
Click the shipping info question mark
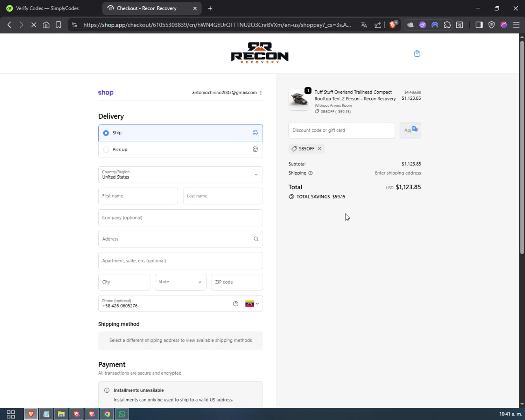click(x=310, y=173)
